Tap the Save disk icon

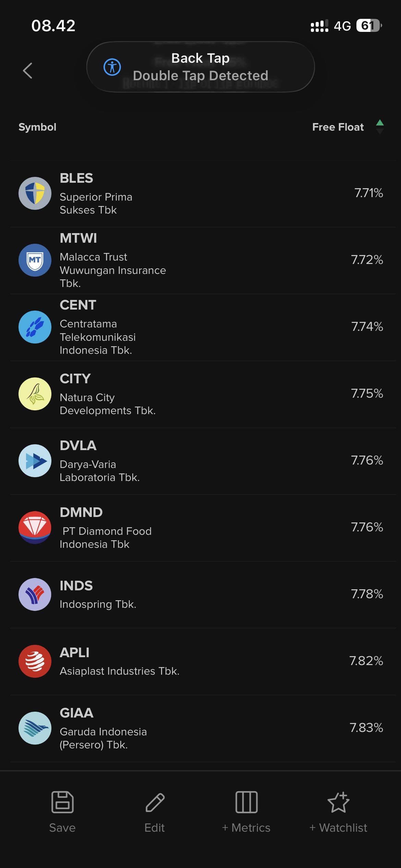62,802
